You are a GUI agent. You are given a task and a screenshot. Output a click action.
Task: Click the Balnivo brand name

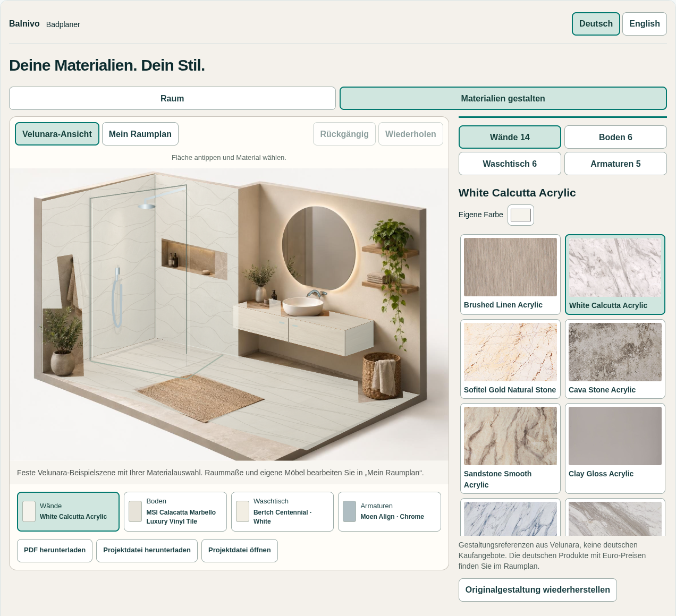click(24, 24)
